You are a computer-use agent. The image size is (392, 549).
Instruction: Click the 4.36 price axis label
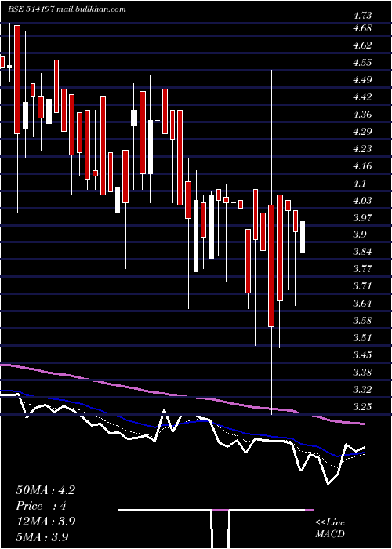pos(362,115)
